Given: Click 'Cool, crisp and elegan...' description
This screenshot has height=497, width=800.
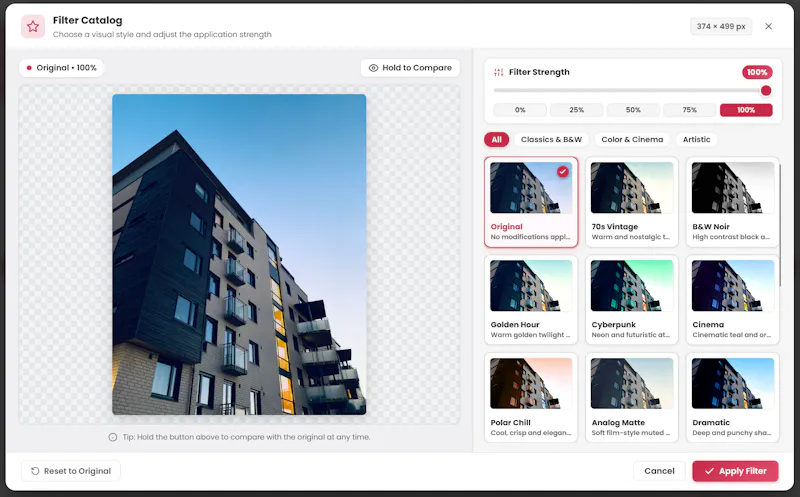Looking at the screenshot, I should (531, 433).
